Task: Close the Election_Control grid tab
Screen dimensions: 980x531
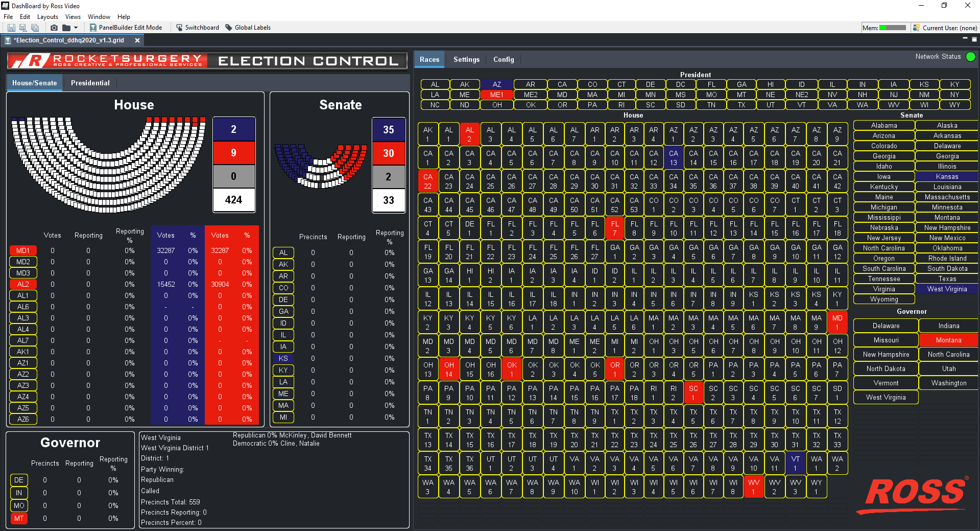Action: [x=137, y=40]
